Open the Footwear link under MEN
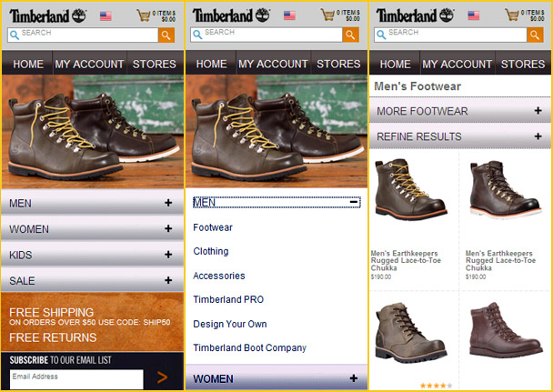 tap(213, 227)
